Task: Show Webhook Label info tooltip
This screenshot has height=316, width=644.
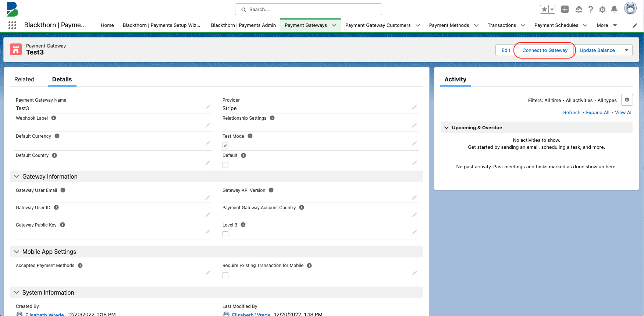Action: 54,118
